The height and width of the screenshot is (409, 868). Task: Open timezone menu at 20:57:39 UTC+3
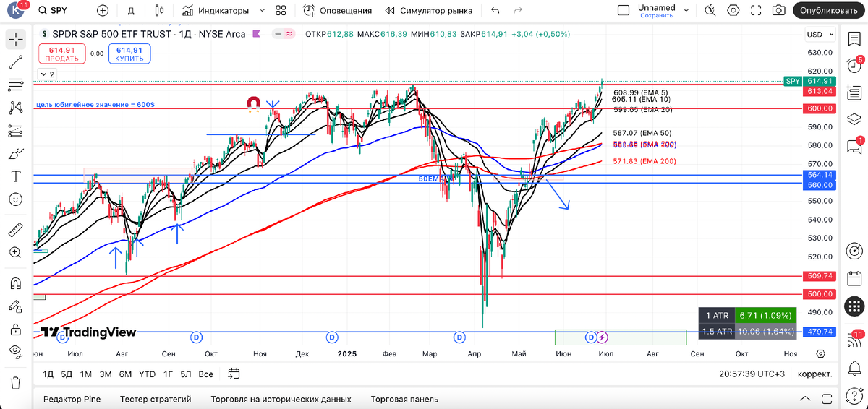click(752, 374)
